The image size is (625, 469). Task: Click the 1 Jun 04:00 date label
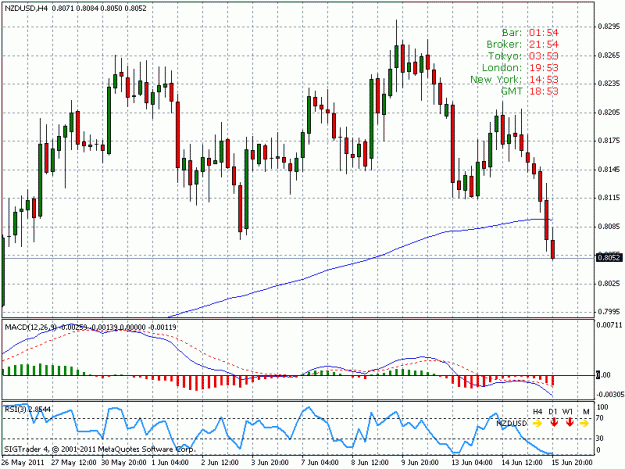[170, 462]
